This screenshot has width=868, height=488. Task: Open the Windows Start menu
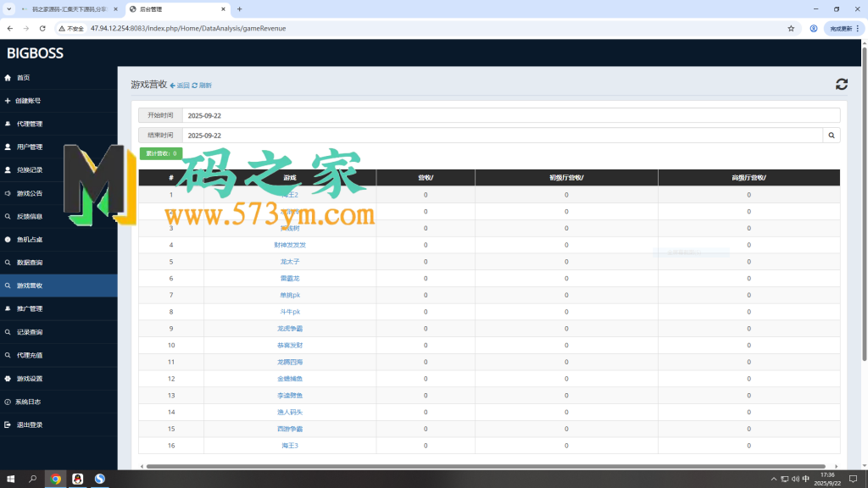[x=10, y=479]
